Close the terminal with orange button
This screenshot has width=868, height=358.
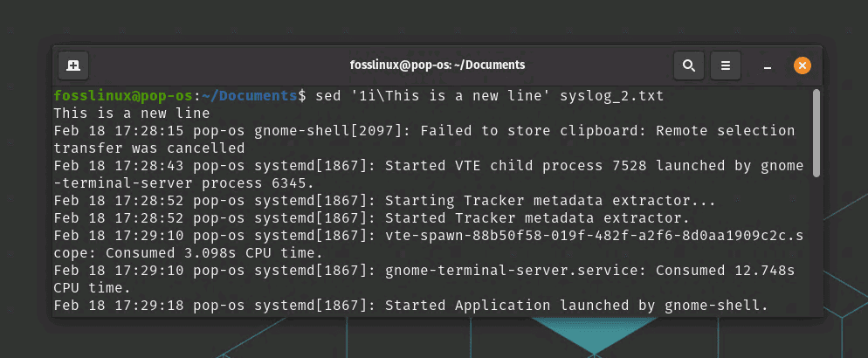[803, 65]
